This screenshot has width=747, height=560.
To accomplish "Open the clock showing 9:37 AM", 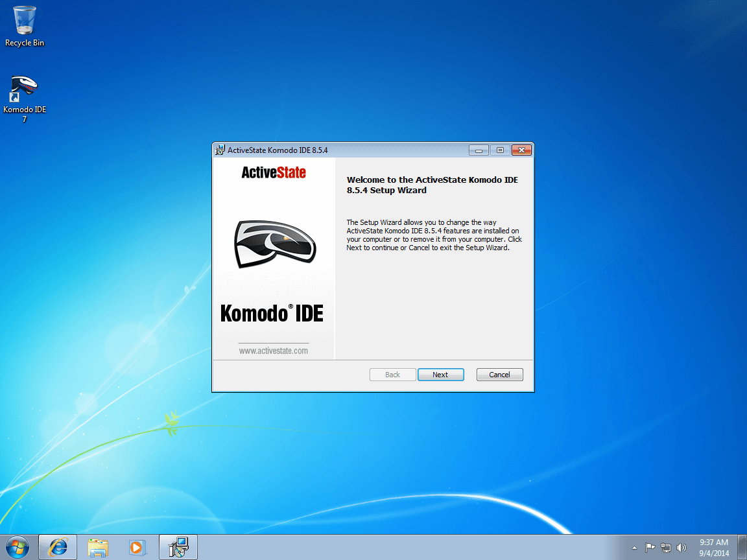I will (714, 548).
